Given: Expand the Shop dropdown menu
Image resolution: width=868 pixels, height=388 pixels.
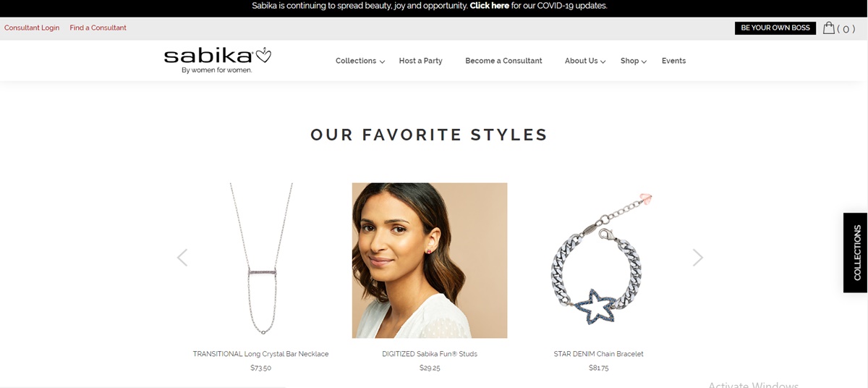Looking at the screenshot, I should [x=634, y=61].
